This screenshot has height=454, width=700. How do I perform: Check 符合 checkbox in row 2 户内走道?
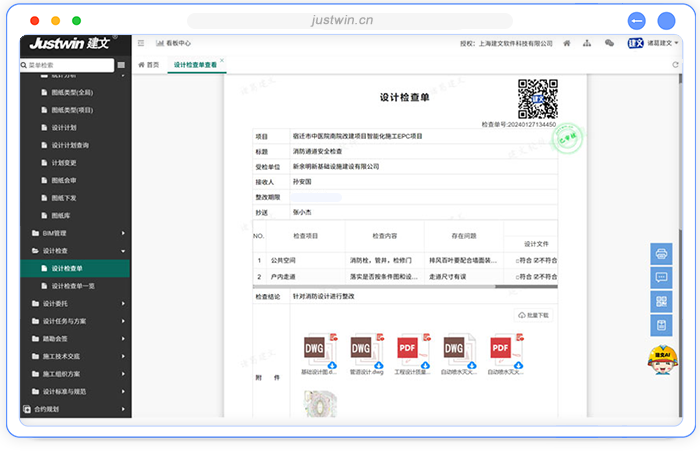coord(517,276)
